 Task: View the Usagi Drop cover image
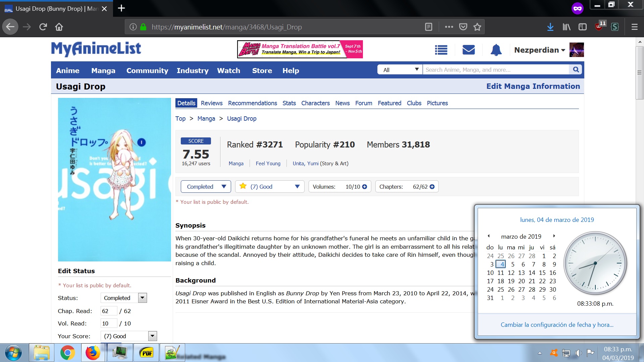114,180
